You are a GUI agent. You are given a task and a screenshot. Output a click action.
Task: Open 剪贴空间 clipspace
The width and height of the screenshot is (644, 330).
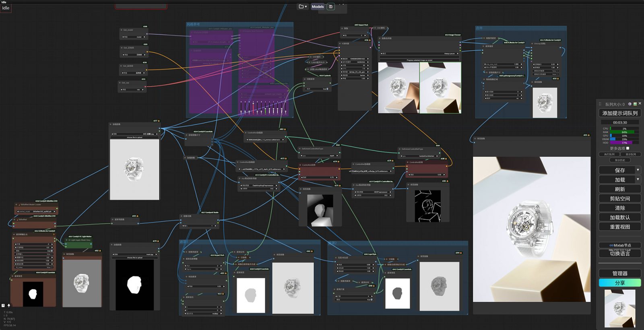click(x=620, y=198)
